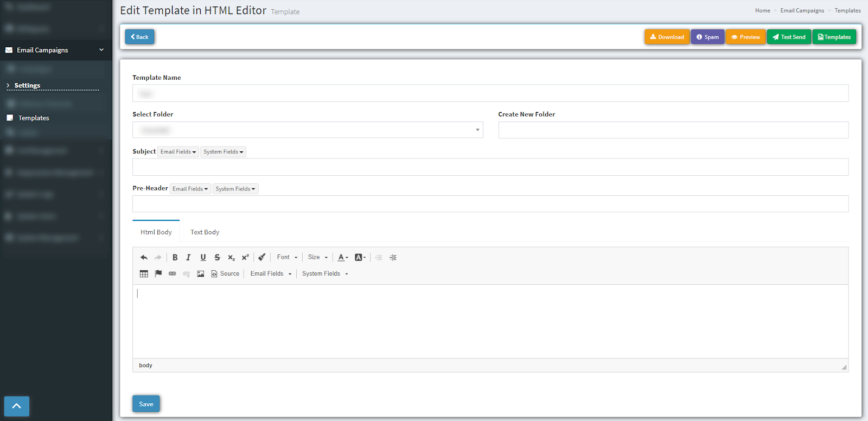
Task: Click the Test Send button
Action: (789, 37)
